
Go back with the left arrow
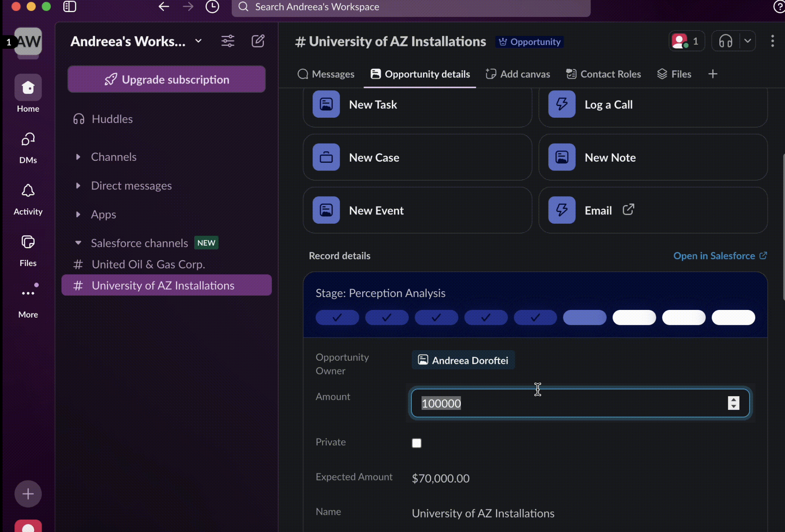coord(164,6)
